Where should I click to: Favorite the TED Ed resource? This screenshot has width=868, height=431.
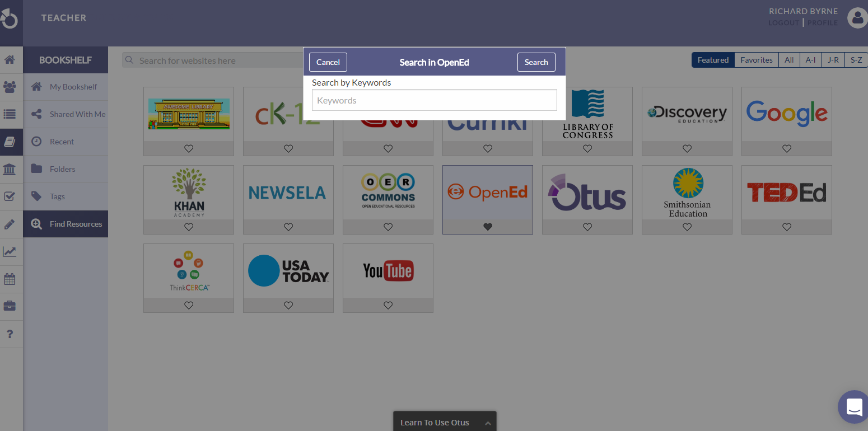(787, 227)
